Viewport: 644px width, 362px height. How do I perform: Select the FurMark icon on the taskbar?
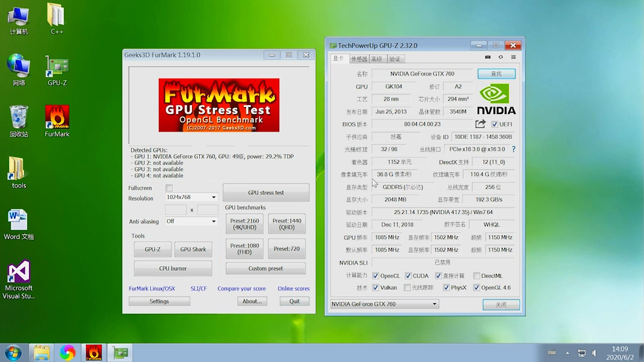pyautogui.click(x=94, y=352)
